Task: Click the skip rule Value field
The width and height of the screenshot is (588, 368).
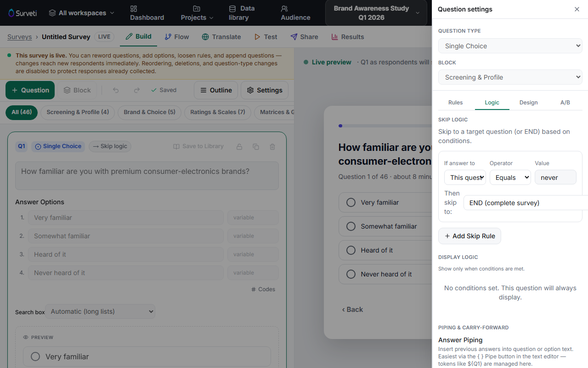Action: (555, 178)
